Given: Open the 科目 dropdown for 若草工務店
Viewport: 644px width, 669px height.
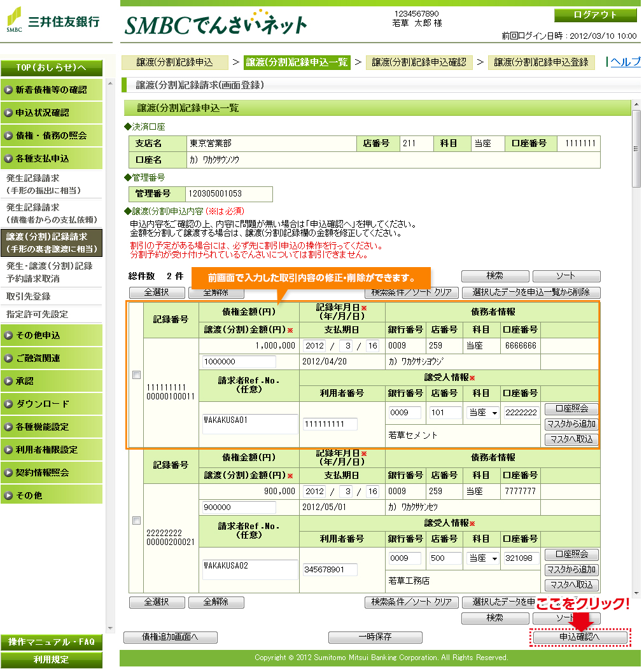Looking at the screenshot, I should (482, 558).
